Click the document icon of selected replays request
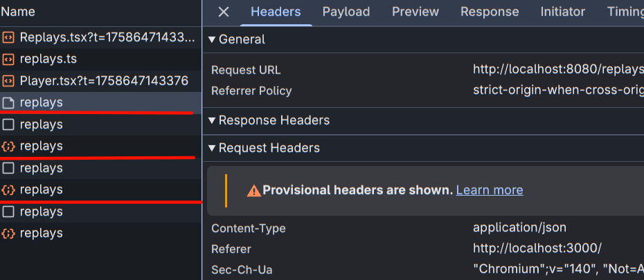This screenshot has height=280, width=644. [x=8, y=103]
